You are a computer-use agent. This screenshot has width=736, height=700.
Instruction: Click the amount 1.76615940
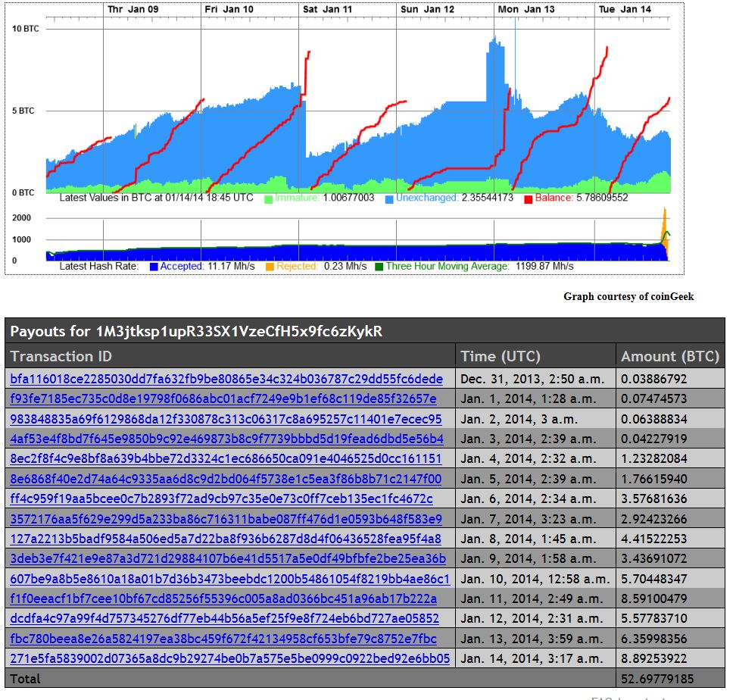654,479
